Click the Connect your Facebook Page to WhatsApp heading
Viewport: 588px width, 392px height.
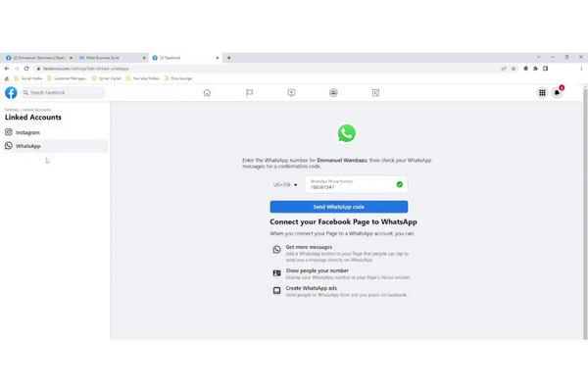[x=344, y=221]
